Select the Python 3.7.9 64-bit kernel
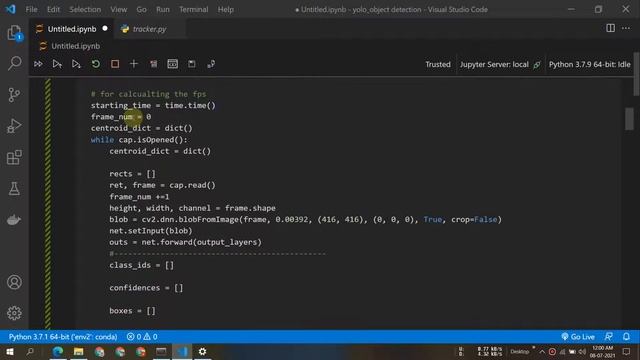 pos(589,64)
